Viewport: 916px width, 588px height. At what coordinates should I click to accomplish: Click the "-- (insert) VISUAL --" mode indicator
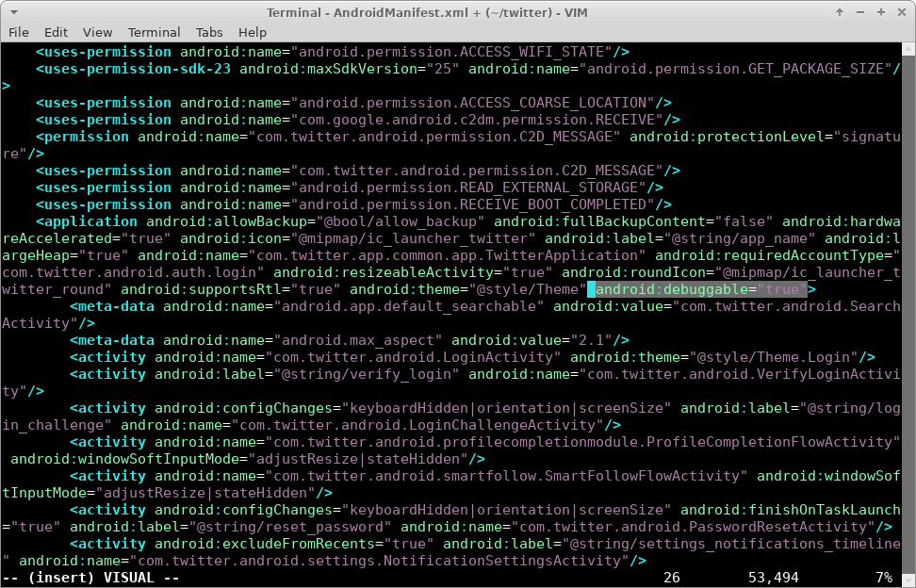click(90, 577)
